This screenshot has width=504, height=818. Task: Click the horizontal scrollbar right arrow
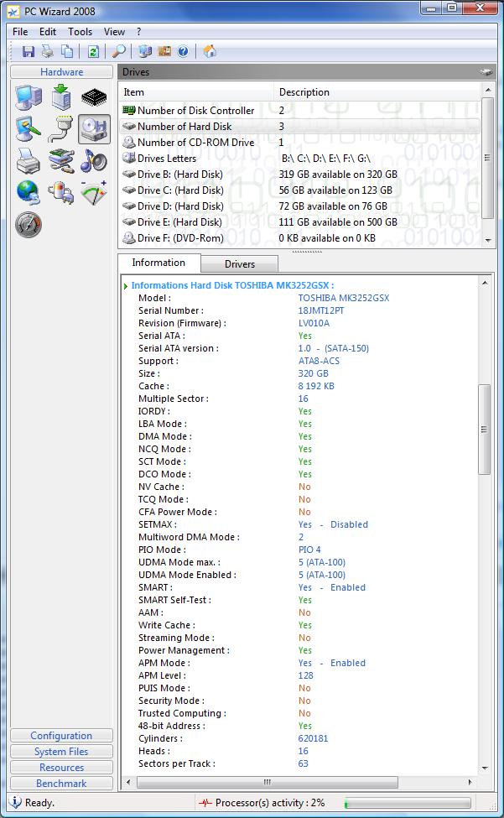[470, 782]
